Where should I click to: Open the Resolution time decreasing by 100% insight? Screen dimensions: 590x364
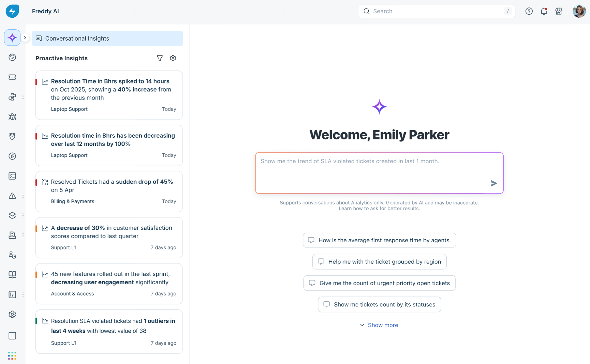pos(109,146)
